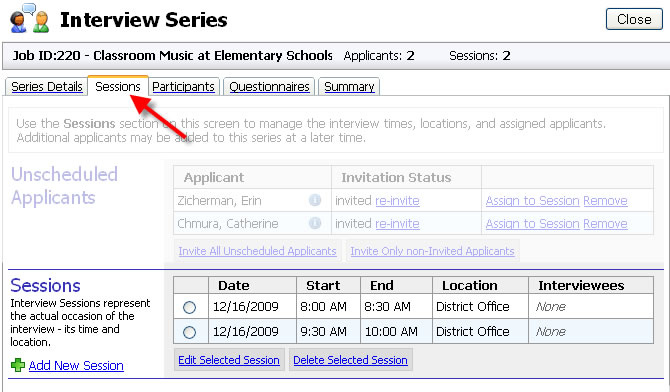Click Edit Selected Session
This screenshot has height=392, width=670.
tap(229, 360)
